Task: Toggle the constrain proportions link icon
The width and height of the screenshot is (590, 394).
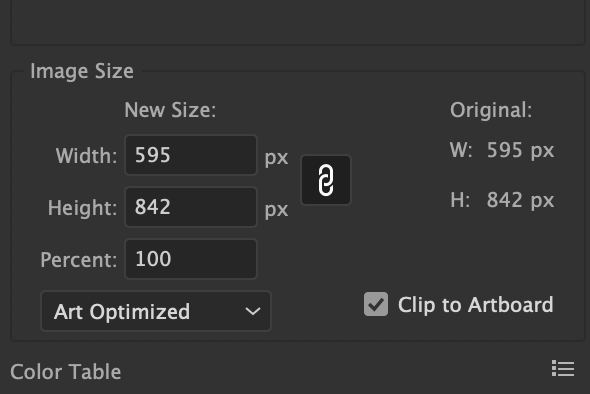Action: coord(326,180)
